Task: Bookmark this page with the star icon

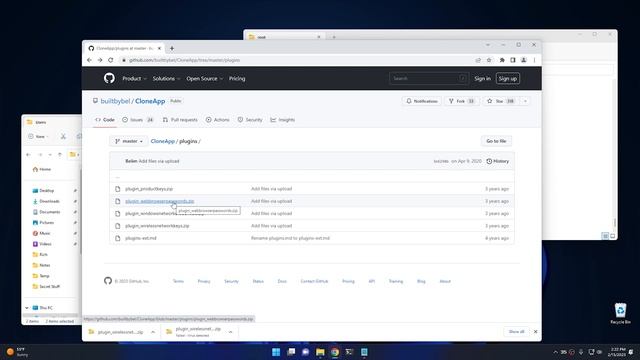Action: point(489,60)
